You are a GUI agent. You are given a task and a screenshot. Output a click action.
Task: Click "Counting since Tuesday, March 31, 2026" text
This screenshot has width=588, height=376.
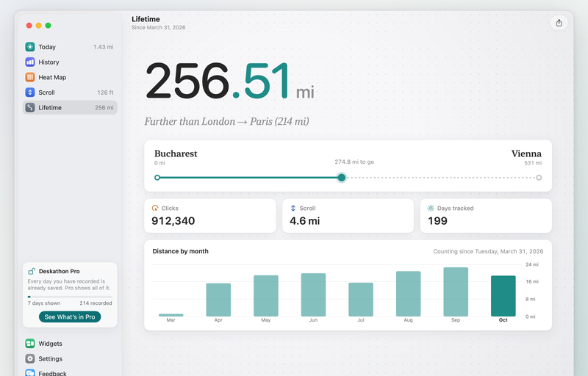tap(488, 251)
